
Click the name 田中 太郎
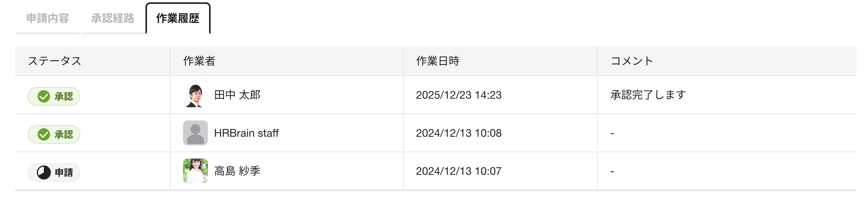click(x=237, y=95)
